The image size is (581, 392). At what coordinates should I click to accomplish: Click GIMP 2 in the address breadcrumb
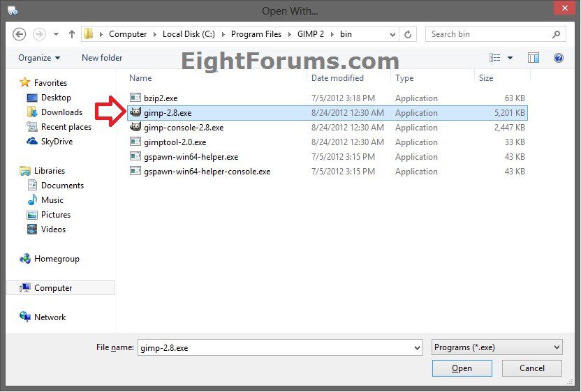313,34
